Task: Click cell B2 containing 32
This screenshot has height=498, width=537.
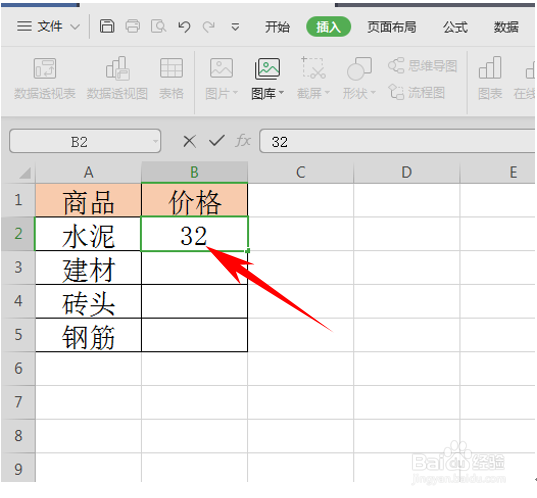Action: pos(195,234)
